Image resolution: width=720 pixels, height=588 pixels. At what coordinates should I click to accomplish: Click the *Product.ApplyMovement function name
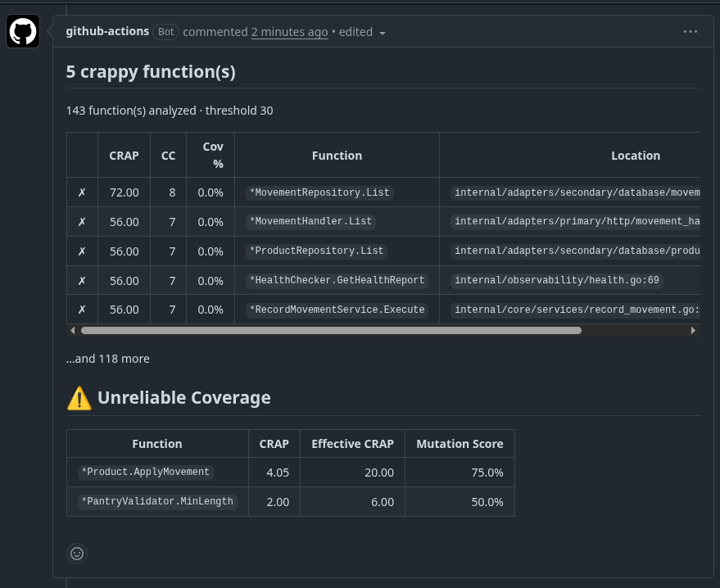click(x=146, y=472)
